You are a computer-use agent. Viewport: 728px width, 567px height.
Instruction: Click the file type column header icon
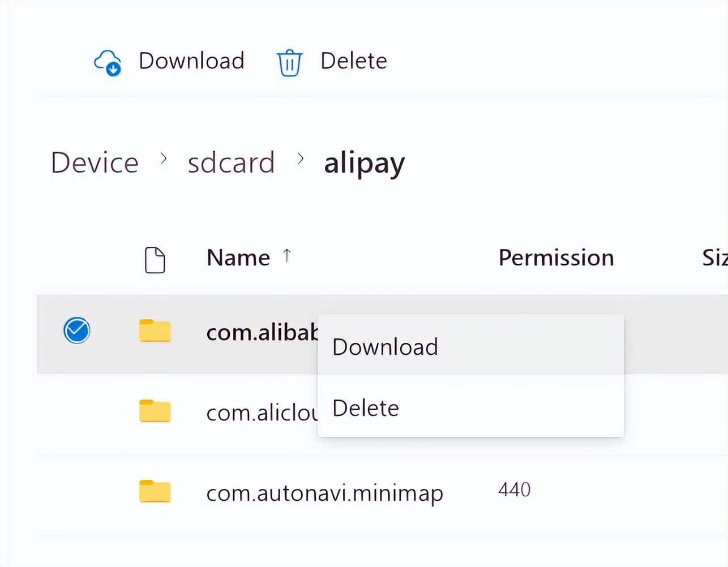point(155,260)
